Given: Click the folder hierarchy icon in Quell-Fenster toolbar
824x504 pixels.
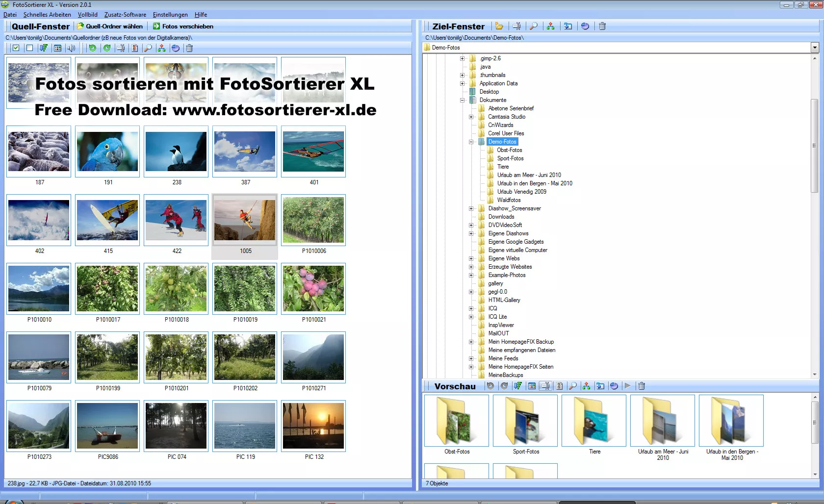Looking at the screenshot, I should tap(161, 48).
